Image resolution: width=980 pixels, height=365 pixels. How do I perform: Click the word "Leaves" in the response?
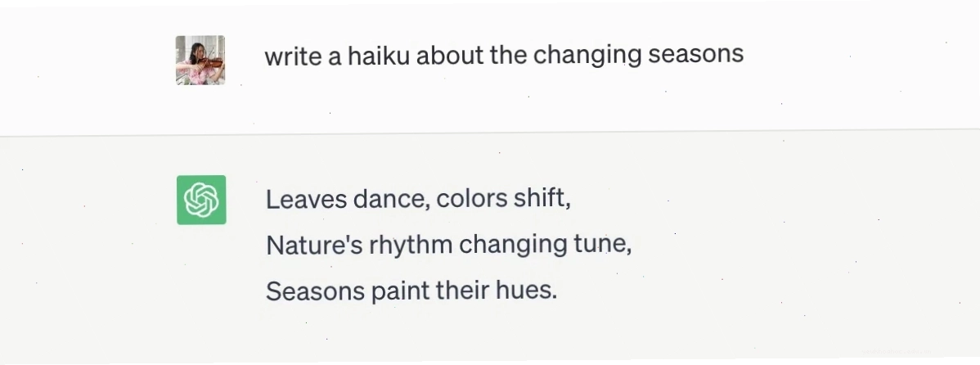(x=306, y=200)
